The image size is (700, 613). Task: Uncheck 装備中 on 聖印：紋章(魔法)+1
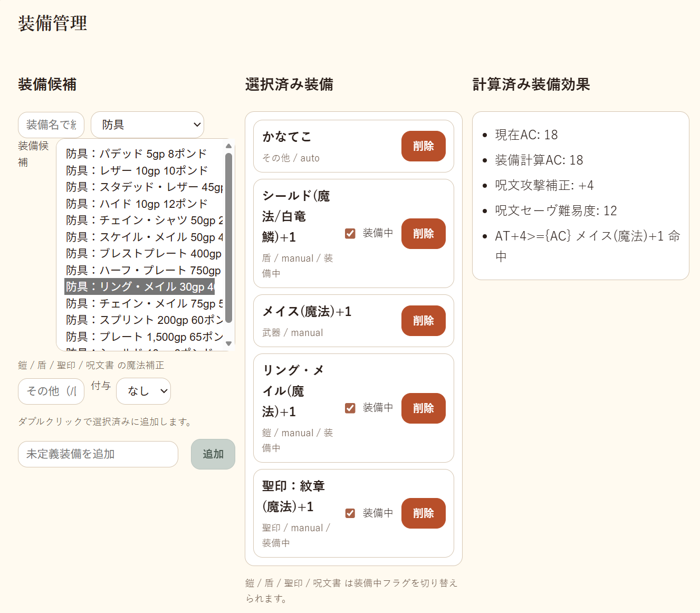click(x=350, y=512)
